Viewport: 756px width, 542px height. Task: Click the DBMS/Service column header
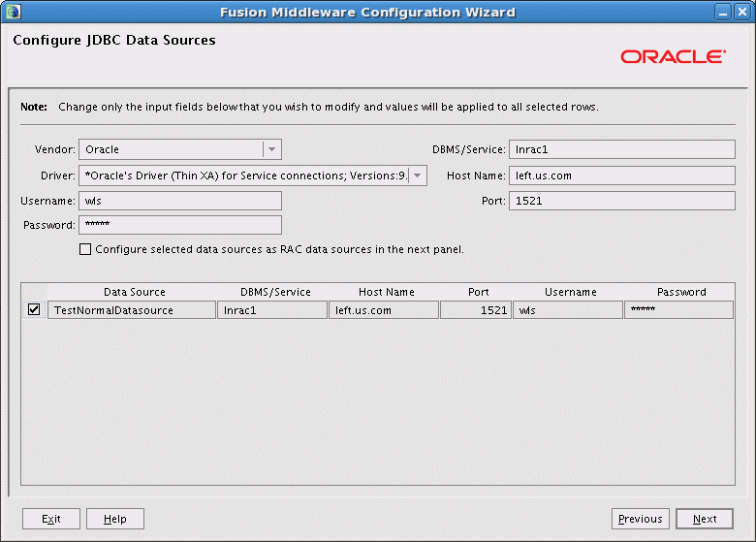pos(275,292)
